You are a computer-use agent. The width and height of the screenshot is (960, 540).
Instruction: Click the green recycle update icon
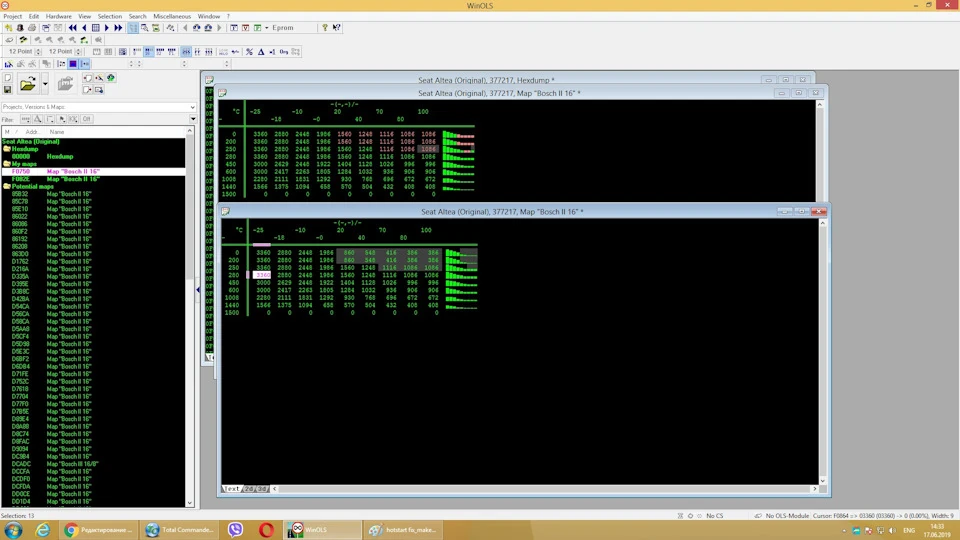click(111, 78)
